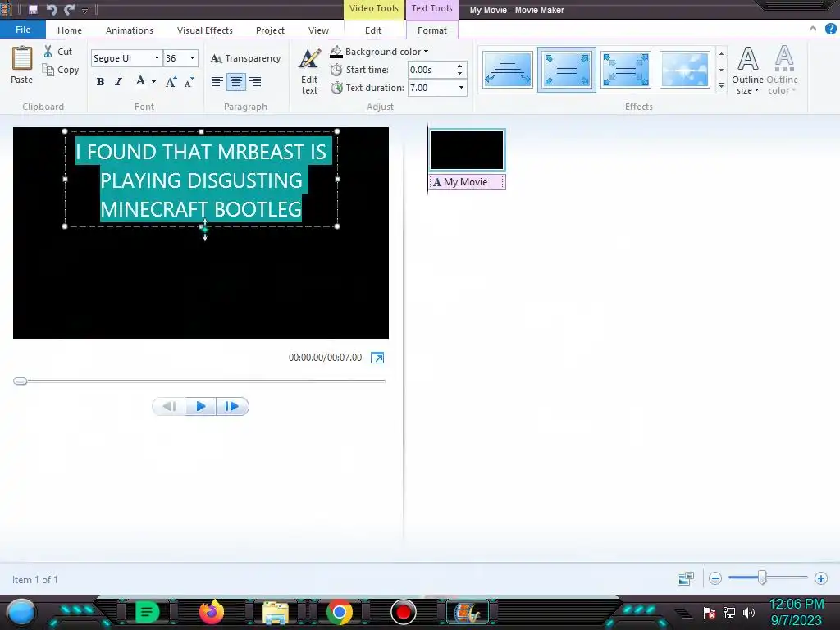This screenshot has height=630, width=840.
Task: Customize the quick access toolbar dropdown
Action: click(x=84, y=11)
